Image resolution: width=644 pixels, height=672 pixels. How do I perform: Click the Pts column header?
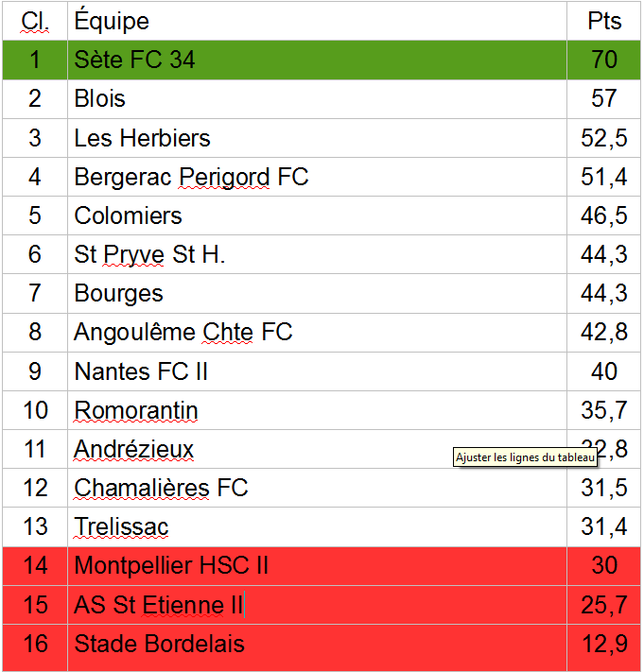coord(603,21)
